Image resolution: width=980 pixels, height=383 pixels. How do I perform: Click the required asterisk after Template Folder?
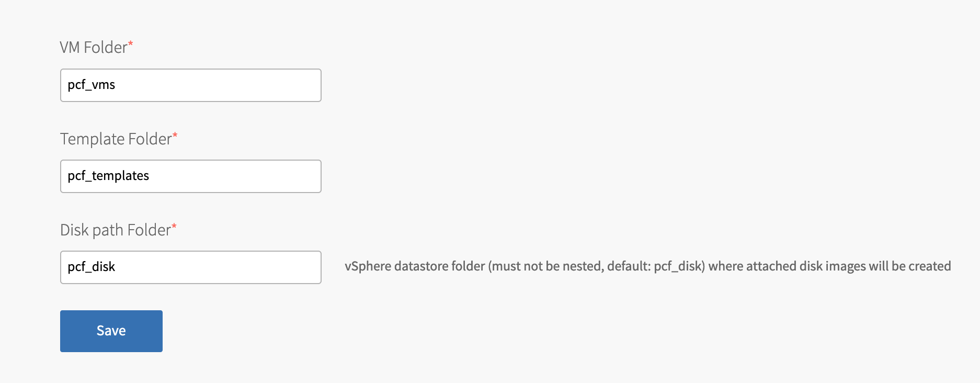tap(175, 136)
